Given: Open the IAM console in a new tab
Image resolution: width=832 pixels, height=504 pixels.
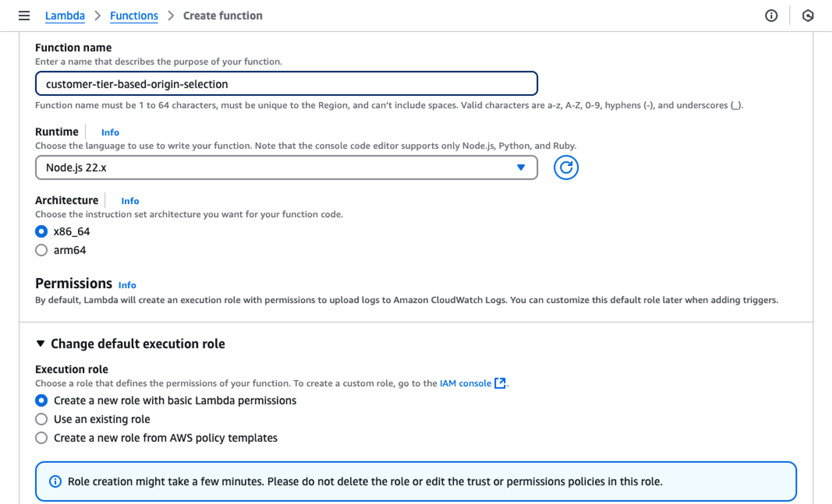Looking at the screenshot, I should tap(465, 383).
